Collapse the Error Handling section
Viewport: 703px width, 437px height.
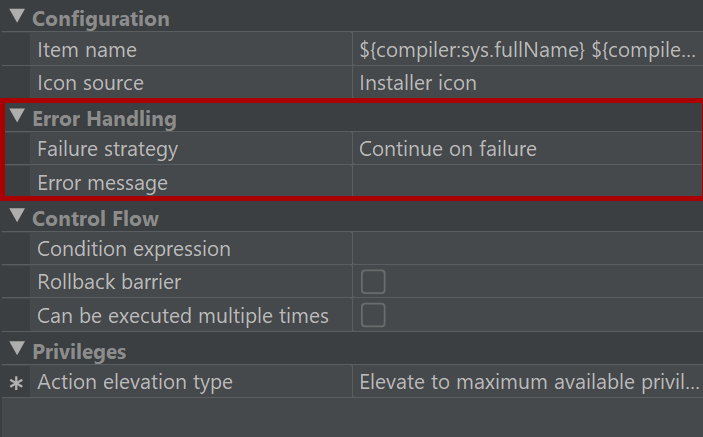17,116
